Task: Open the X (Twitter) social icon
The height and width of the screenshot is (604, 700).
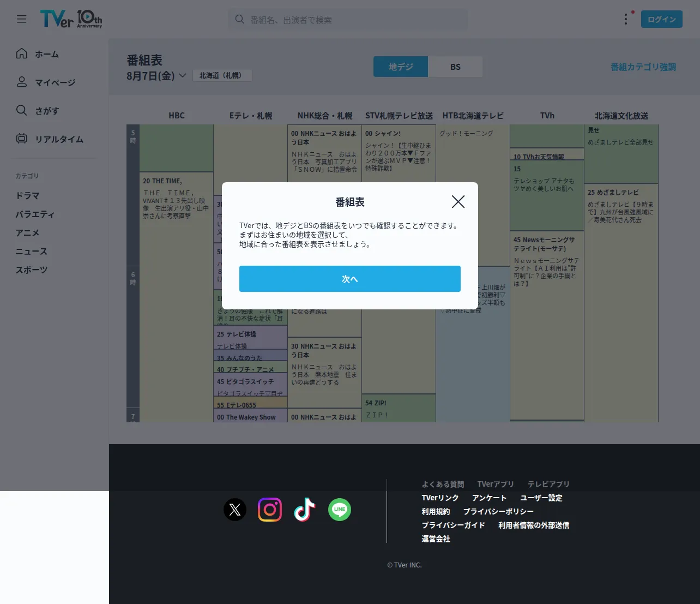Action: (x=235, y=510)
